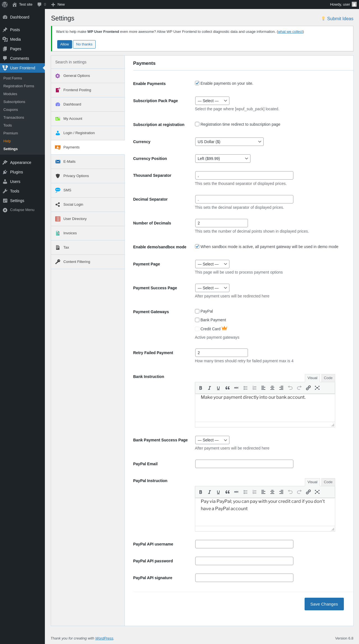Click the WordPress logo in admin bar
The height and width of the screenshot is (644, 359).
click(5, 4)
